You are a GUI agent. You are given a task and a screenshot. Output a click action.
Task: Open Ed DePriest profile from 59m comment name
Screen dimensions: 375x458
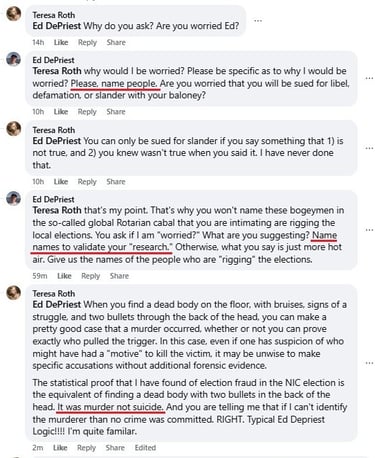[x=53, y=199]
